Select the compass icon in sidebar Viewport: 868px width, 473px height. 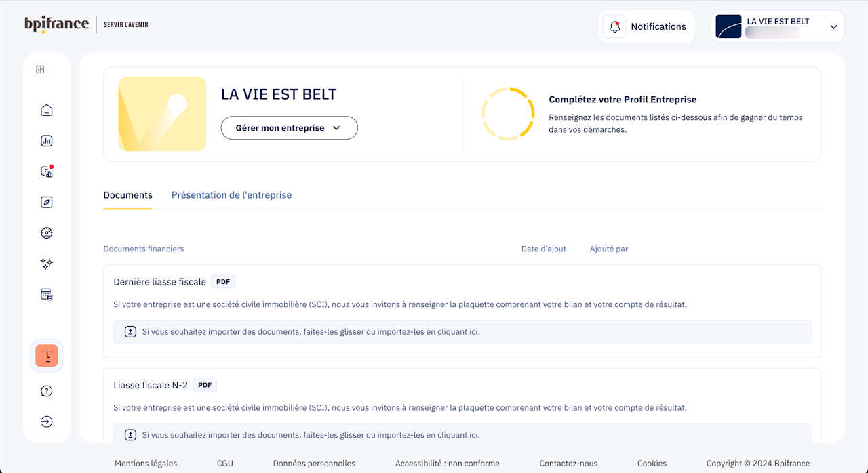pyautogui.click(x=47, y=202)
